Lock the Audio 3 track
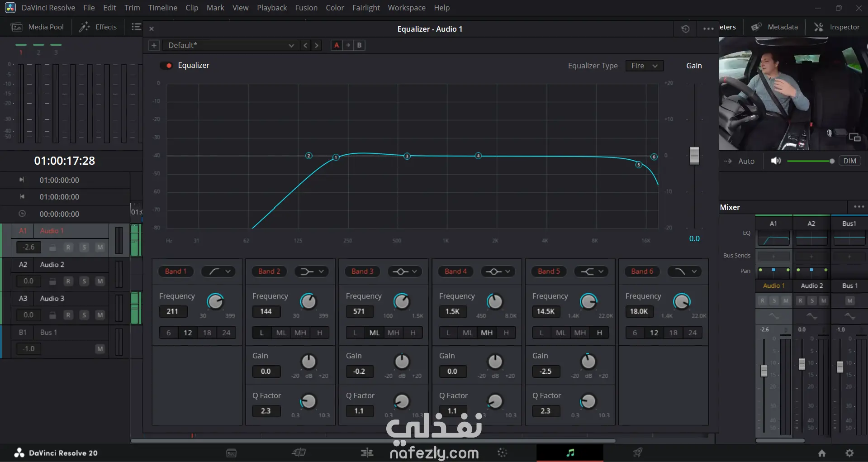The height and width of the screenshot is (462, 868). [52, 315]
